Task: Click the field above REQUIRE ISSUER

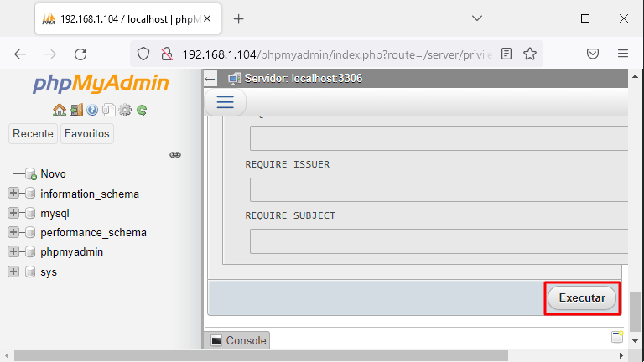Action: point(439,138)
